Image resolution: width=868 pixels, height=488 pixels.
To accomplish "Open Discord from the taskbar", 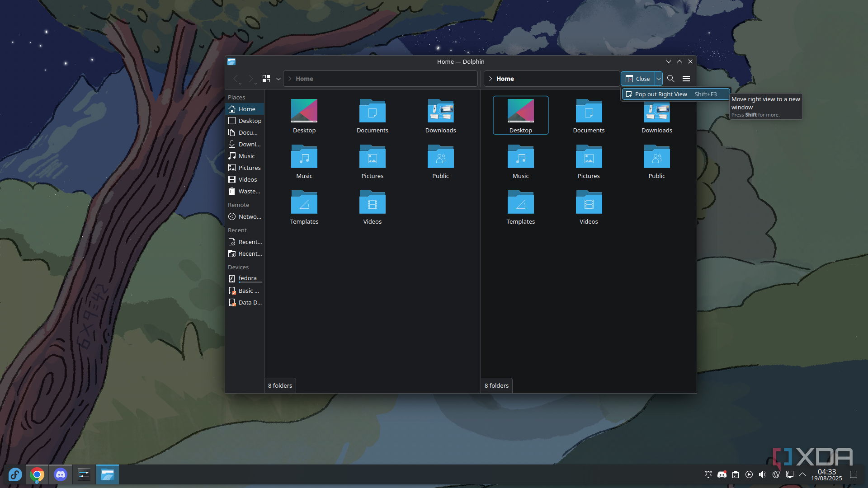I will [61, 474].
